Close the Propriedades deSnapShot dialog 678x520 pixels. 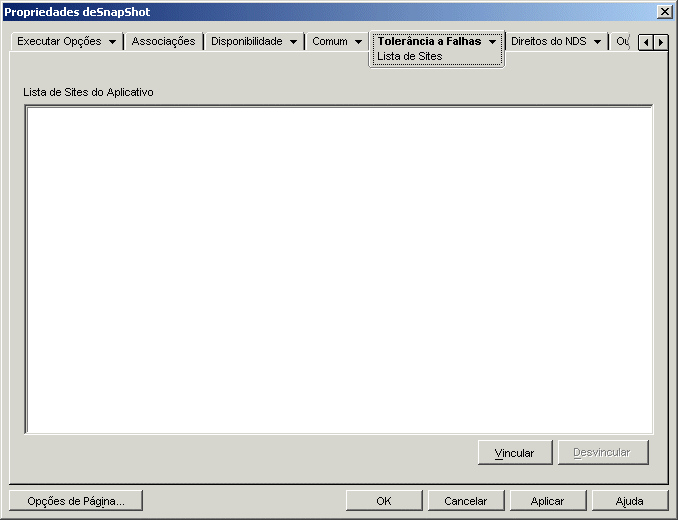pyautogui.click(x=664, y=12)
